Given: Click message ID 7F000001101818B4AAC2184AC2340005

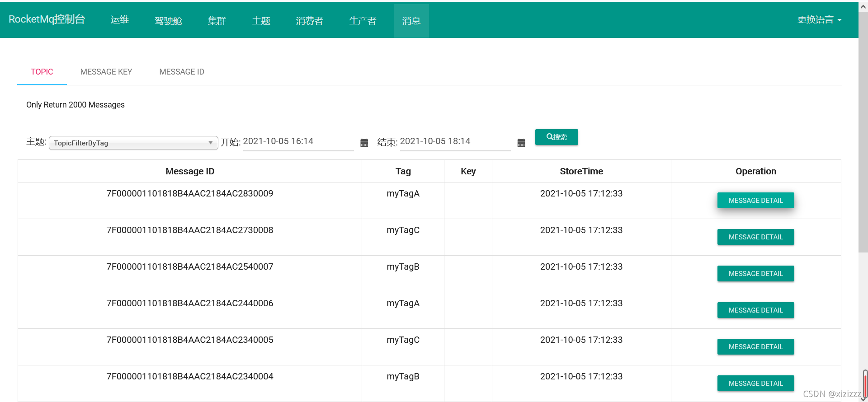Looking at the screenshot, I should [190, 340].
